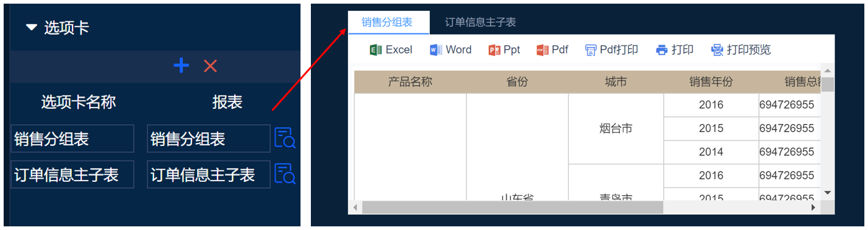The image size is (868, 230).
Task: Click the horizontal scrollbar thumb
Action: point(512,207)
